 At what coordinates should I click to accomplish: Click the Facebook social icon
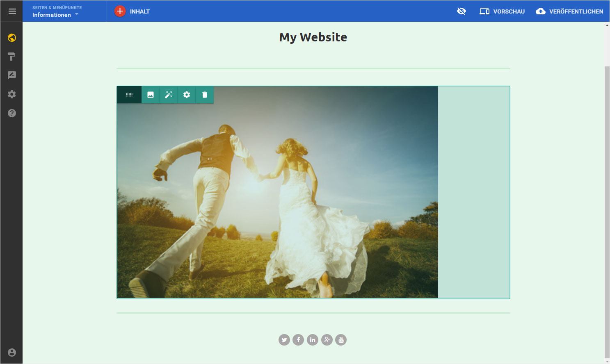click(298, 340)
